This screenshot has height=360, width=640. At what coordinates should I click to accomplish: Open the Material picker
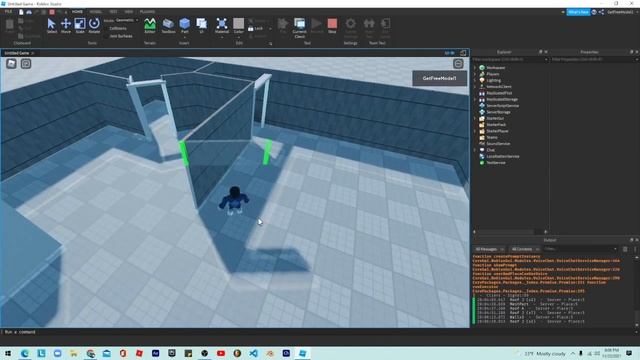(222, 27)
